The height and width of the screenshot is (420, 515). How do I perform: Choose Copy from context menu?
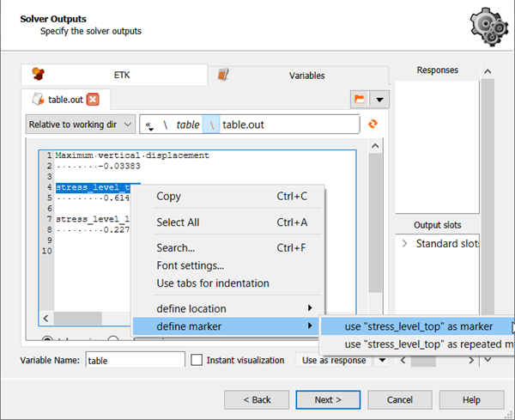click(228, 196)
